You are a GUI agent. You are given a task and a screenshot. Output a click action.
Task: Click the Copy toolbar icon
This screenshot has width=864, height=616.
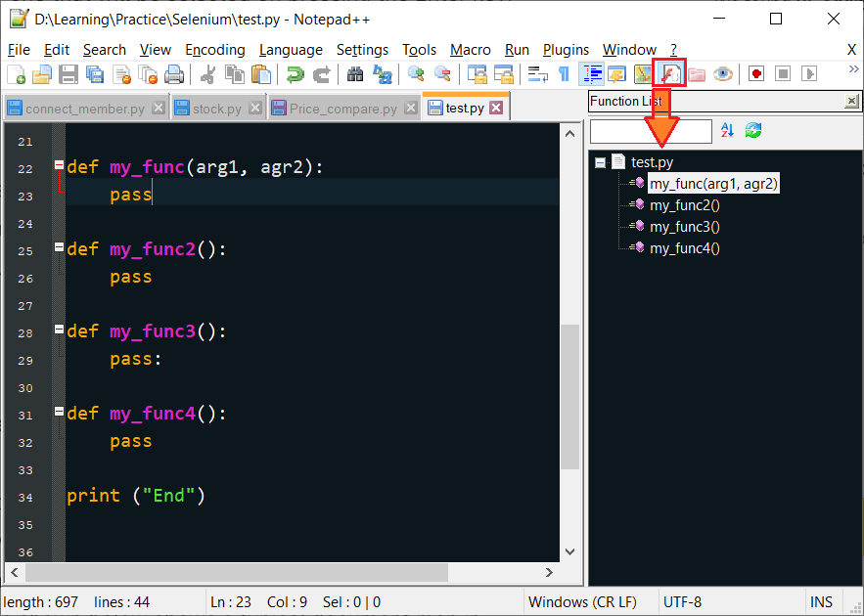[235, 73]
